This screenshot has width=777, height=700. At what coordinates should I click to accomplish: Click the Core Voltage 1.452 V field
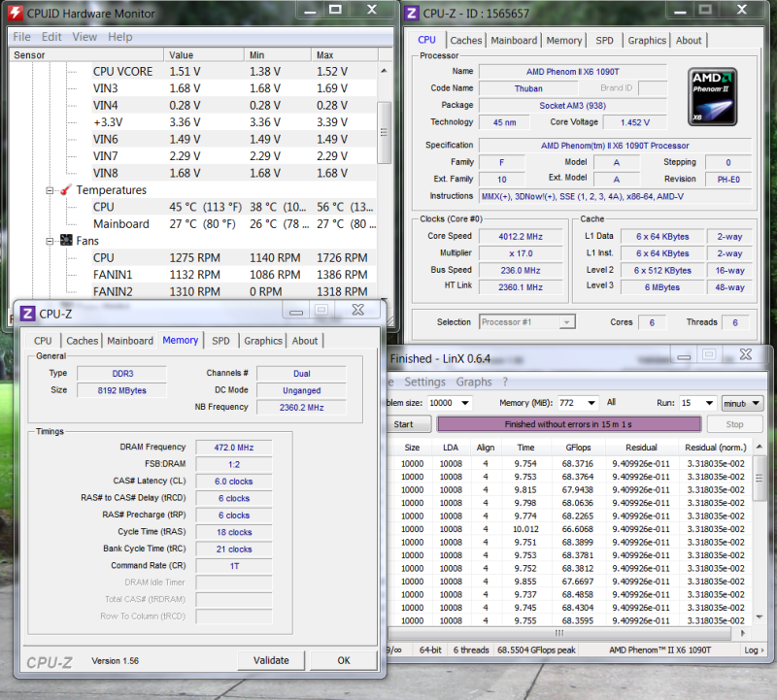coord(635,122)
